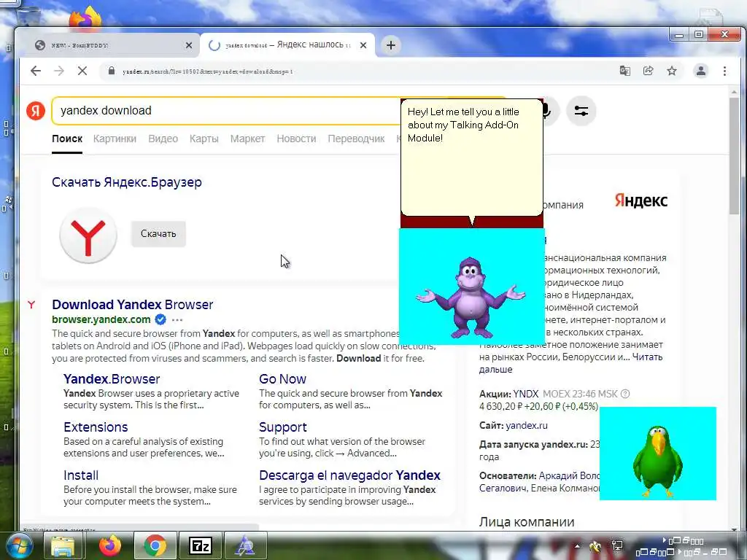Switch to the BonziBUDDY browser tab
This screenshot has height=560, width=747.
(x=109, y=45)
